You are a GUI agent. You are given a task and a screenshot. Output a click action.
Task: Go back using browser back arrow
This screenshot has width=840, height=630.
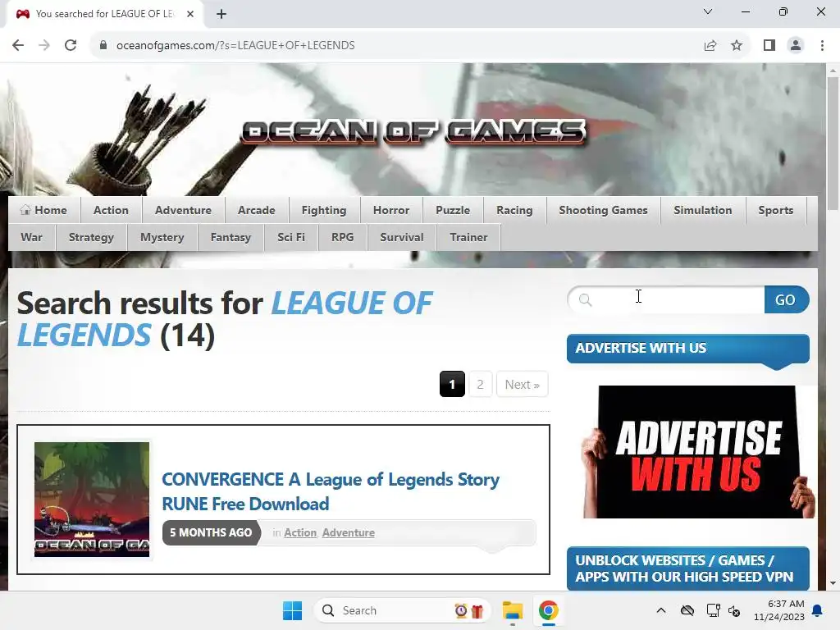pos(18,45)
